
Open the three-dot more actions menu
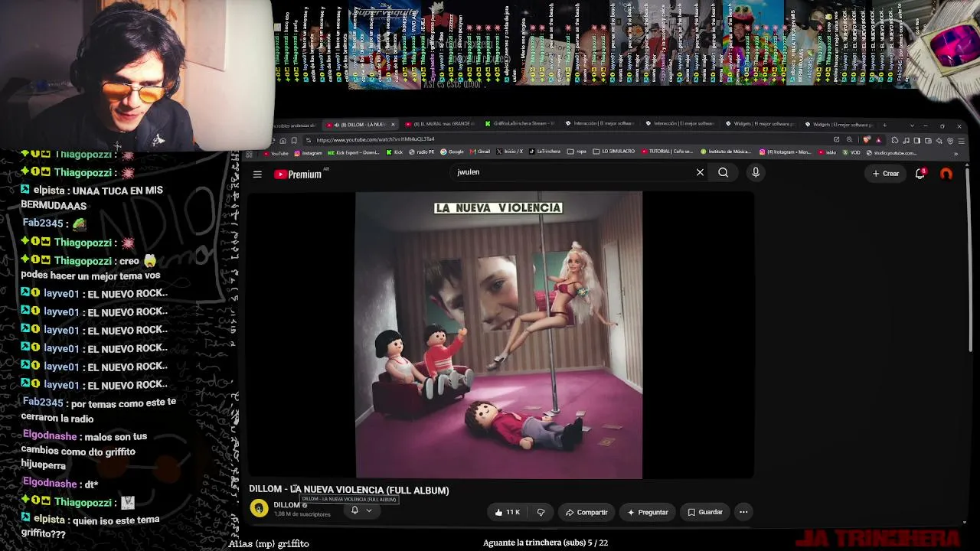743,512
